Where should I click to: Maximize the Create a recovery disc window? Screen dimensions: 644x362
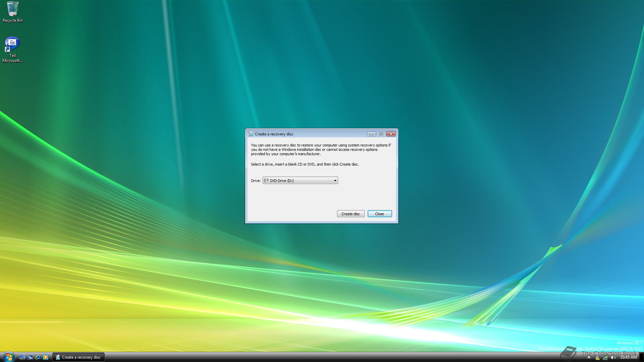(x=381, y=134)
